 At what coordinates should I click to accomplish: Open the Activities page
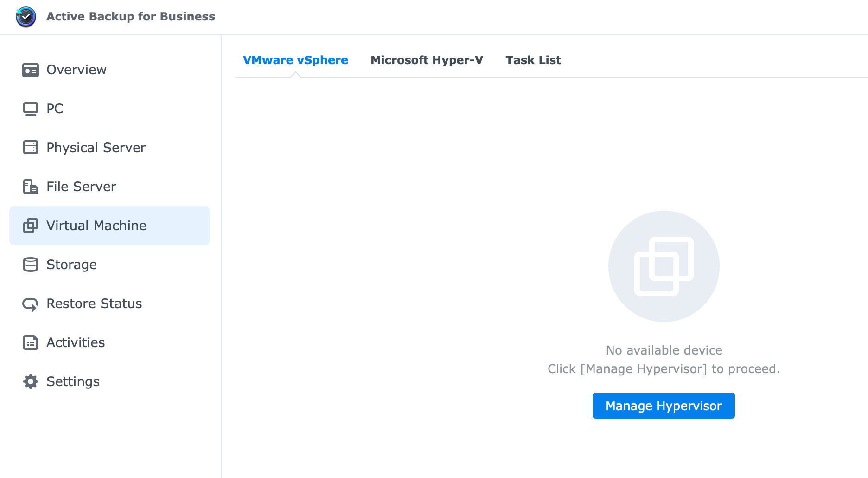109,342
